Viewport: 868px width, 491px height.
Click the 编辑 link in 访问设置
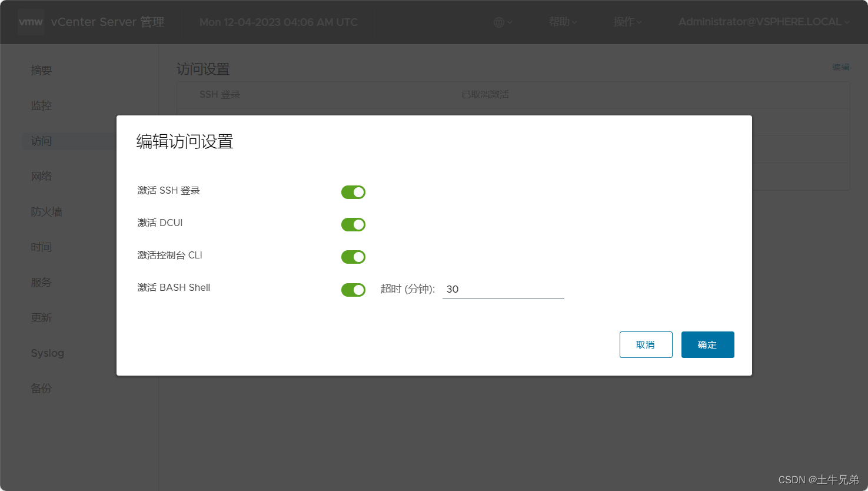point(840,67)
